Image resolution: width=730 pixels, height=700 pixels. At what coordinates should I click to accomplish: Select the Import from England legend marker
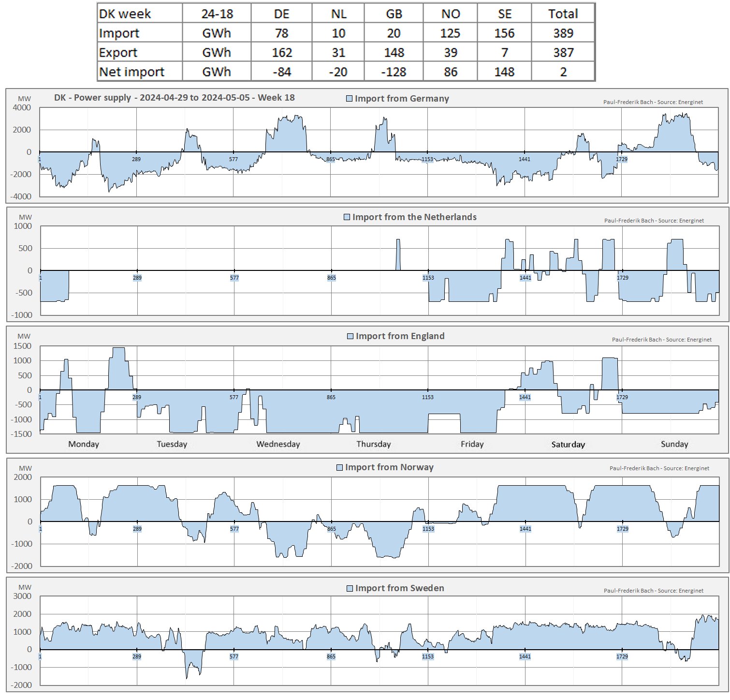click(x=350, y=336)
